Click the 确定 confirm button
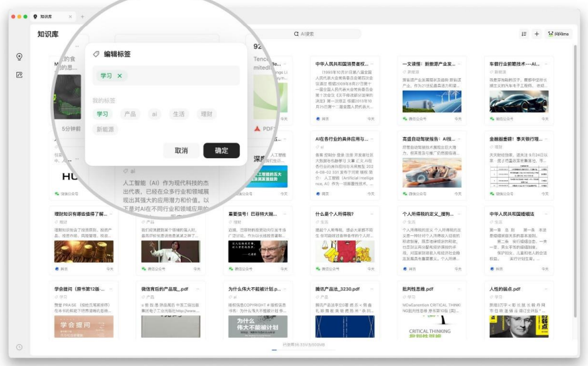 222,151
